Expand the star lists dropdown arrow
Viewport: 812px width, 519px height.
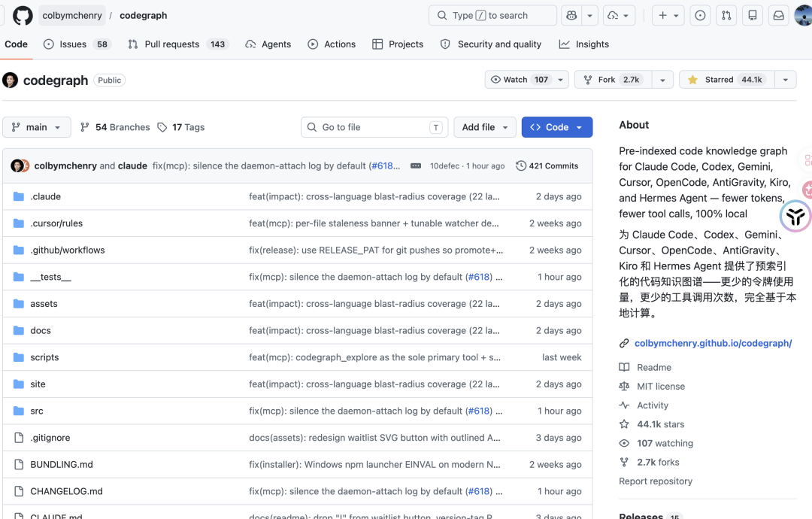click(x=786, y=80)
